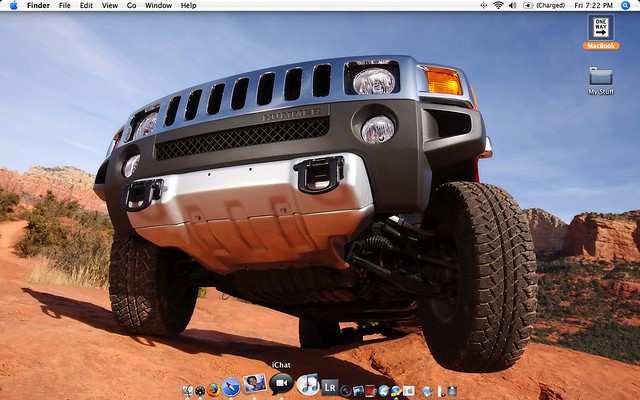640x400 pixels.
Task: Open the Window menu
Action: [158, 5]
